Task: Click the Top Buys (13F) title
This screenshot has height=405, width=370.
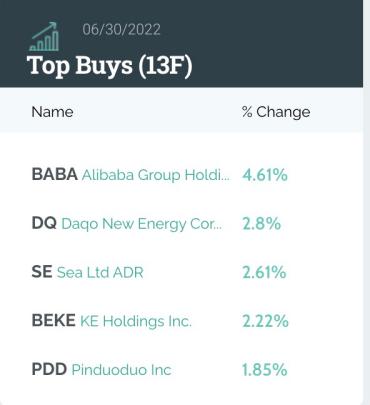Action: pos(110,66)
